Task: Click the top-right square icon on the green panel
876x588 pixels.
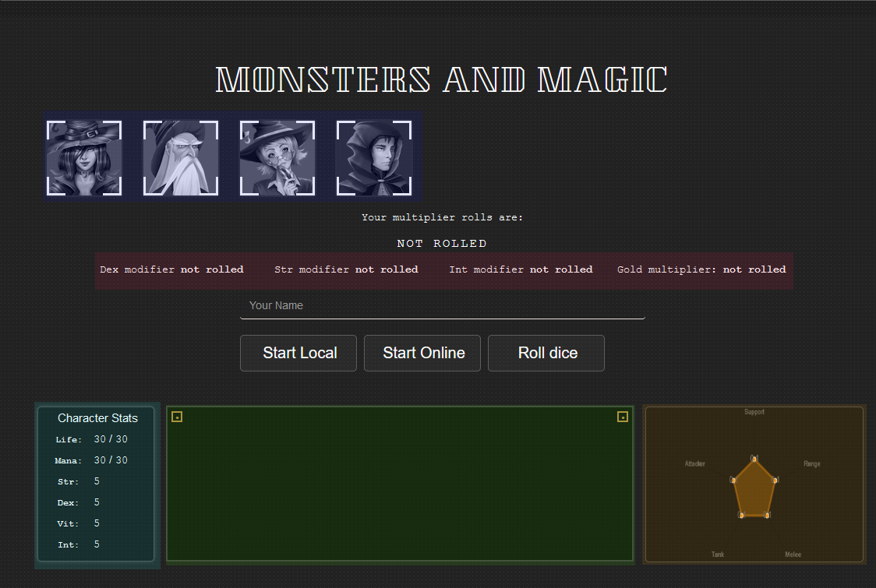Action: coord(623,417)
